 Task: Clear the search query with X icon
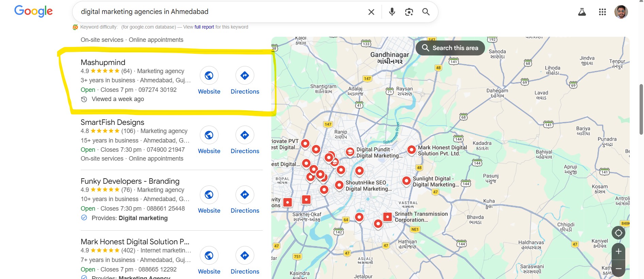click(x=371, y=12)
